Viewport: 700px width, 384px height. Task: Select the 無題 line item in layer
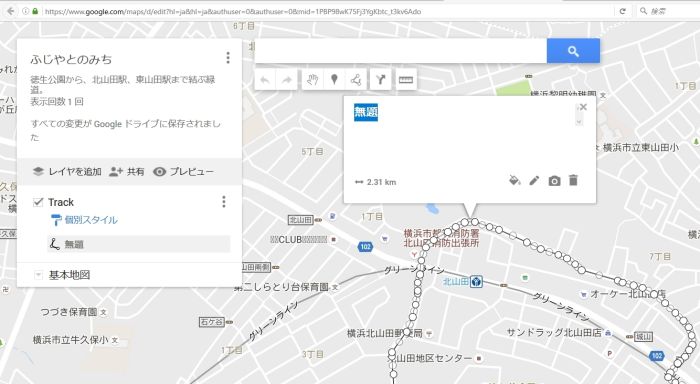tap(139, 244)
